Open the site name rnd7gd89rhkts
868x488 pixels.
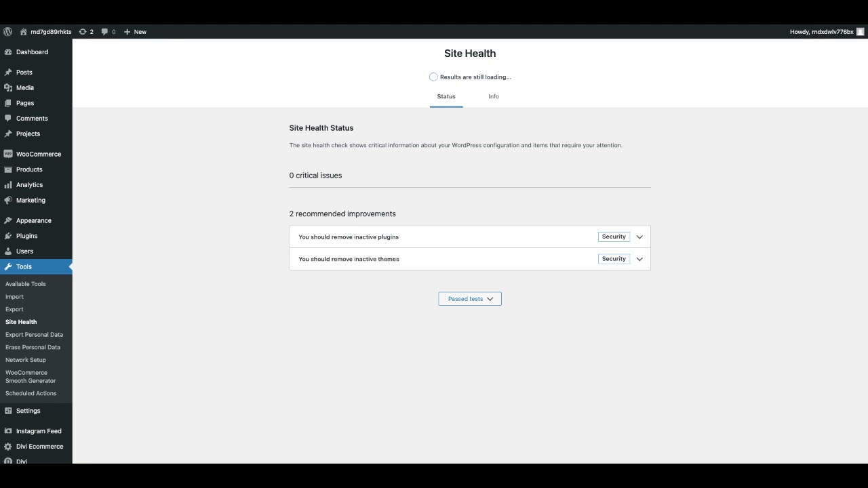(51, 32)
